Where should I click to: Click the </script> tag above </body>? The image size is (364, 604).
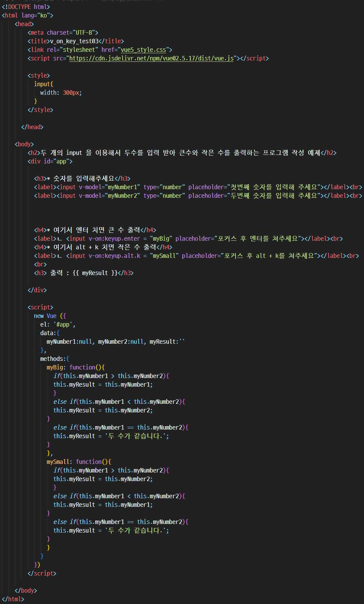tap(42, 573)
